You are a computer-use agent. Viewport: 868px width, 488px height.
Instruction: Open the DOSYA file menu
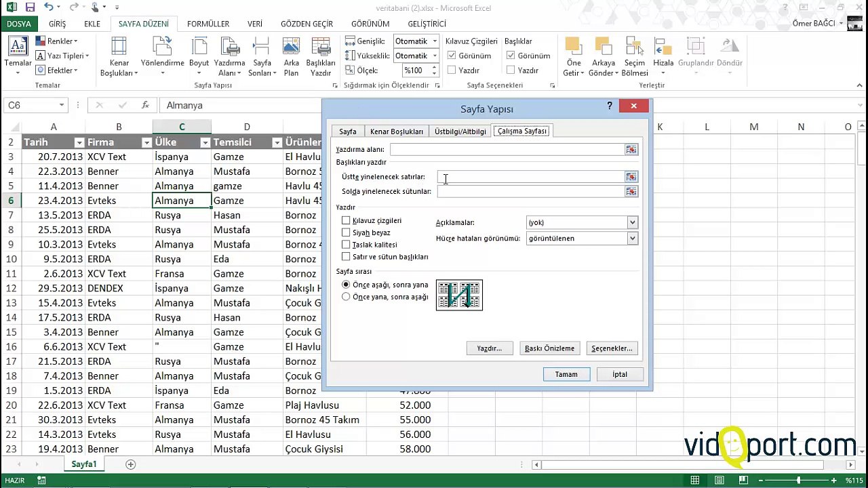coord(19,24)
